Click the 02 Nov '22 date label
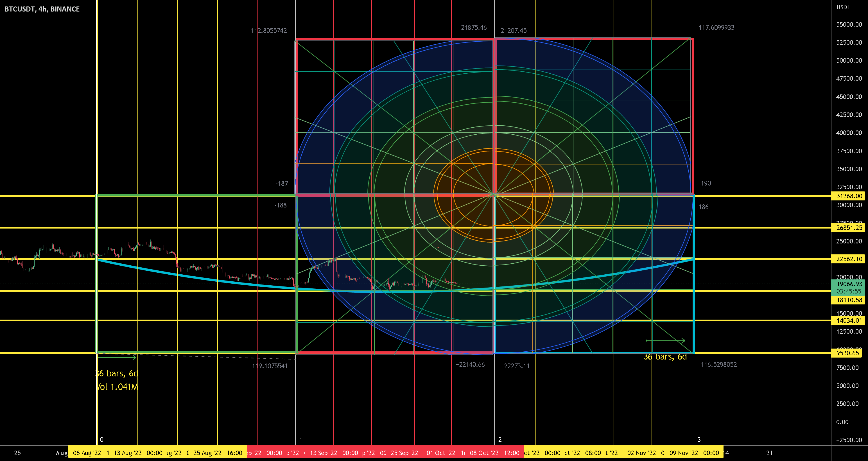The width and height of the screenshot is (868, 461). pyautogui.click(x=641, y=453)
